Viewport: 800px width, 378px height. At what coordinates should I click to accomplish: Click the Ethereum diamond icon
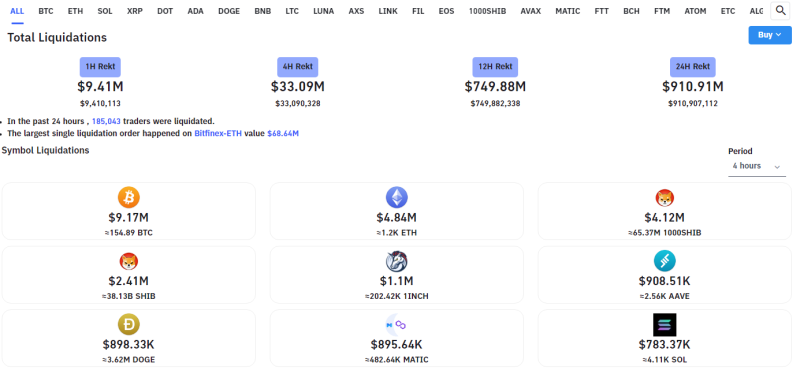396,197
